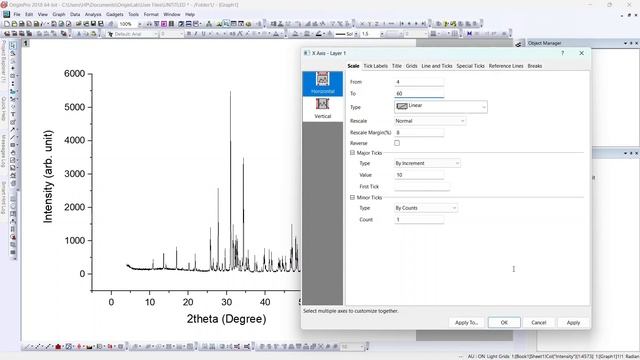Switch to the Grids tab
Viewport: 640px width, 360px height.
[x=411, y=66]
